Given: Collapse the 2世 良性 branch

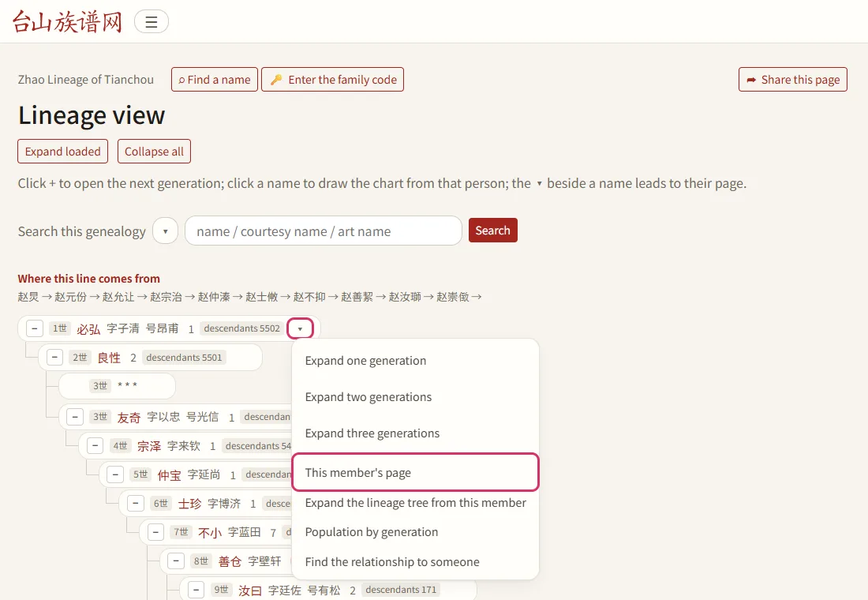Looking at the screenshot, I should coord(54,358).
